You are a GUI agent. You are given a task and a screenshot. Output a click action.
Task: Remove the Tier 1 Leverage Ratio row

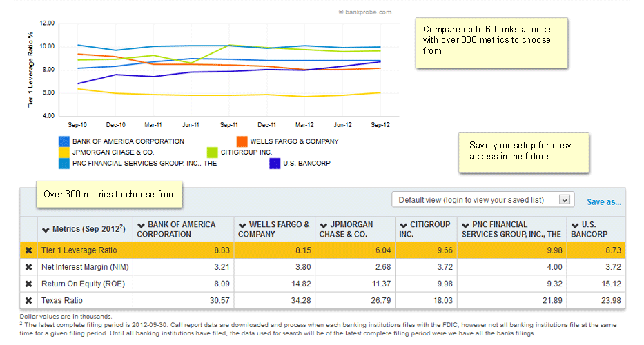pyautogui.click(x=29, y=250)
